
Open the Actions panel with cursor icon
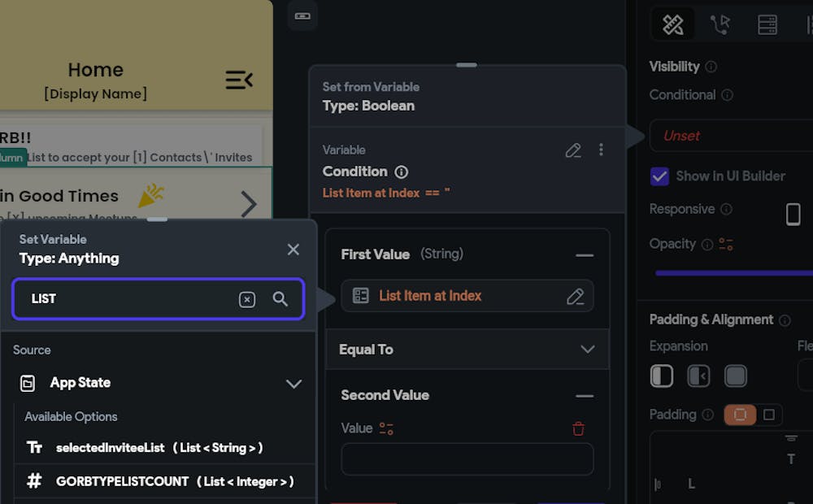coord(720,24)
